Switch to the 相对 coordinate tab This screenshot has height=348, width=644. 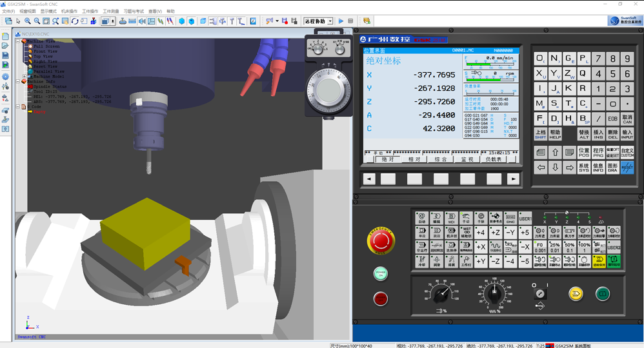tap(414, 159)
